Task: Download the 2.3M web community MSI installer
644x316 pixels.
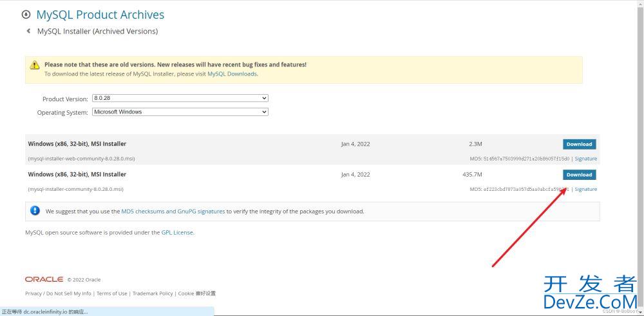Action: [x=579, y=144]
